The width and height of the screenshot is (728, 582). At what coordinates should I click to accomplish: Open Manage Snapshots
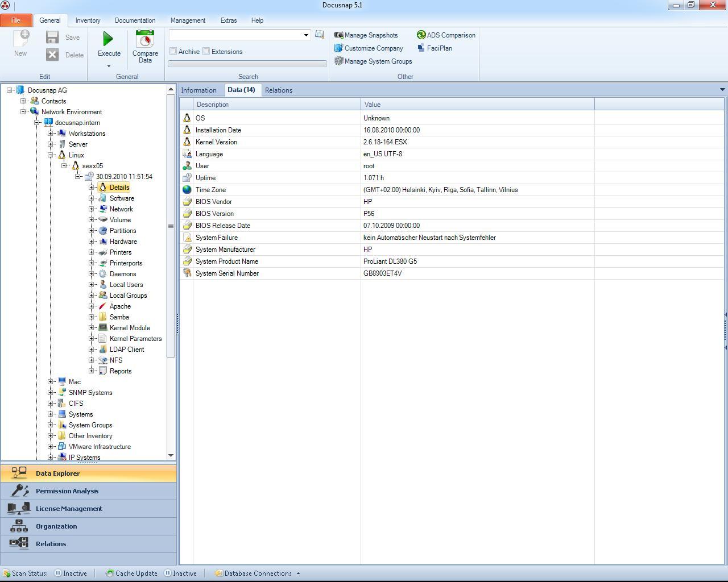366,35
